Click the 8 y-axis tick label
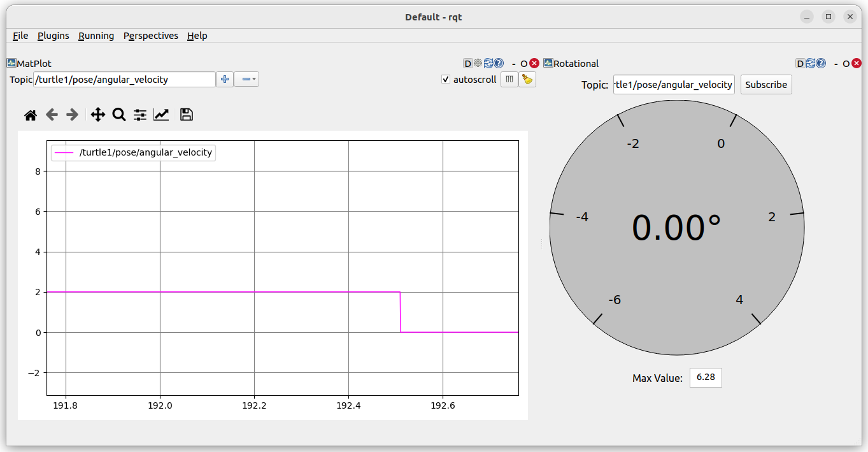868x452 pixels. point(38,171)
